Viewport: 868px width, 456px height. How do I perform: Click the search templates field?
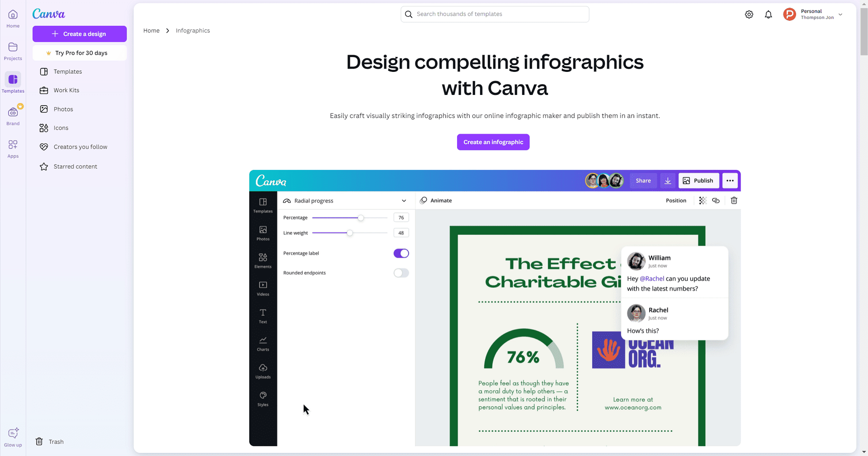pyautogui.click(x=495, y=14)
